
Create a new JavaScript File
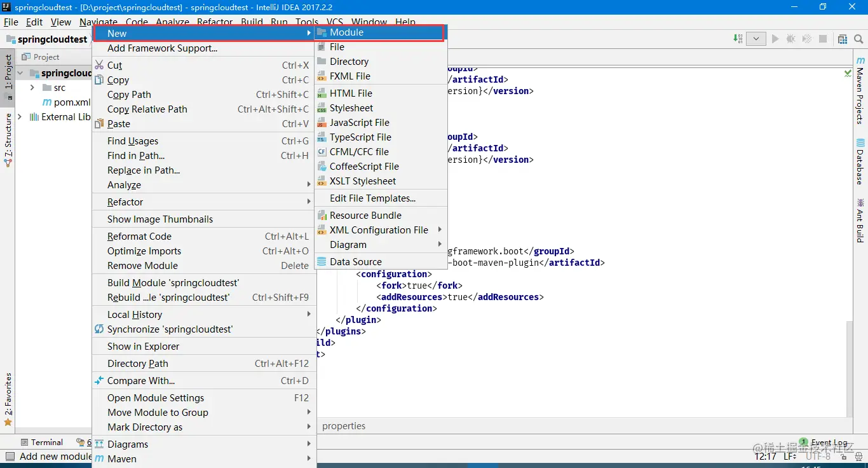[x=381, y=123]
